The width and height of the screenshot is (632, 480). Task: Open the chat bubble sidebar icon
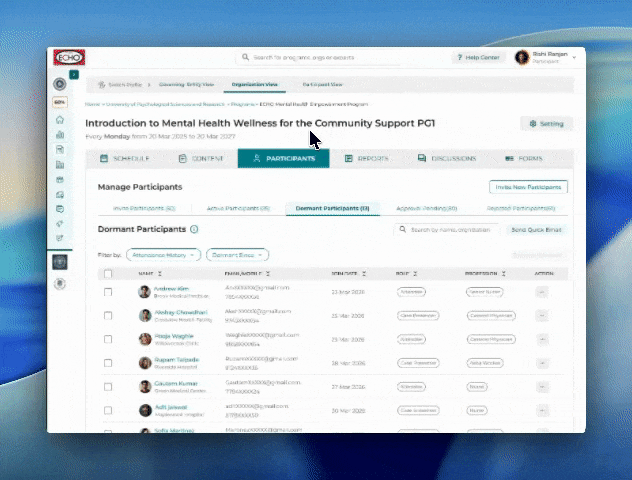(x=60, y=209)
